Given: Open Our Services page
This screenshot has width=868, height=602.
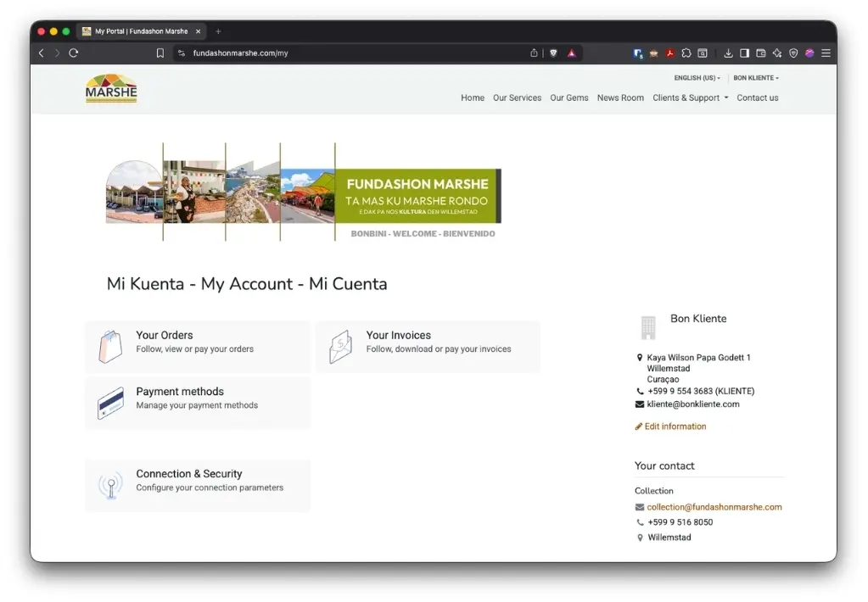Looking at the screenshot, I should 517,98.
